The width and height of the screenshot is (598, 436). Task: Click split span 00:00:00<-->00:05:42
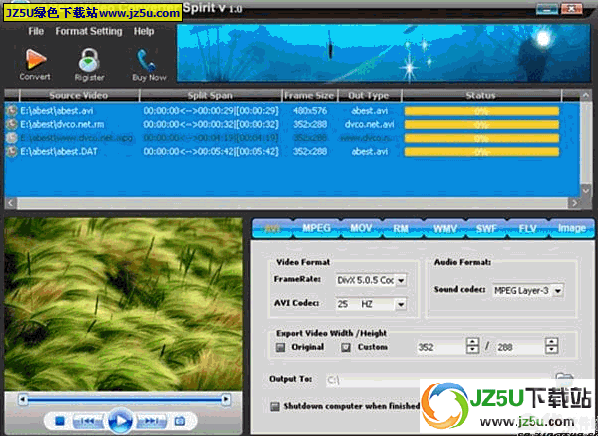point(211,151)
